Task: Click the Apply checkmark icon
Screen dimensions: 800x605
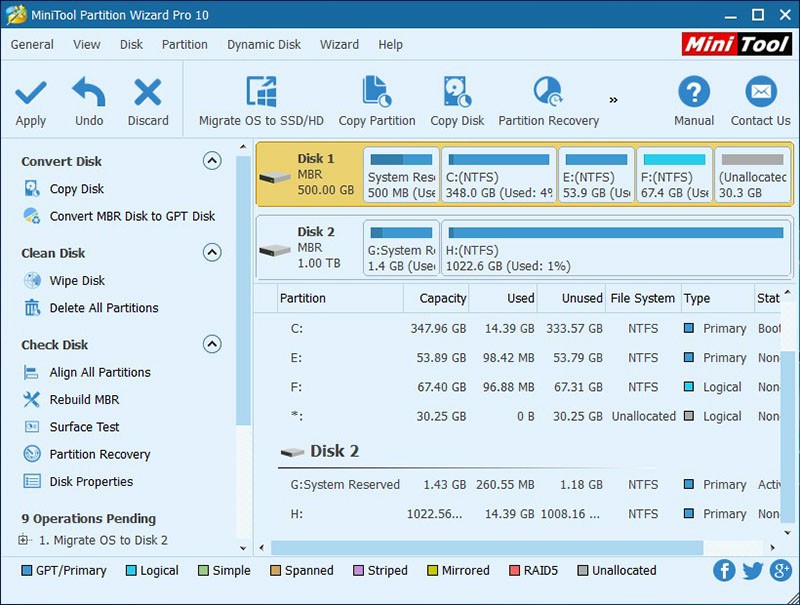Action: pyautogui.click(x=31, y=93)
